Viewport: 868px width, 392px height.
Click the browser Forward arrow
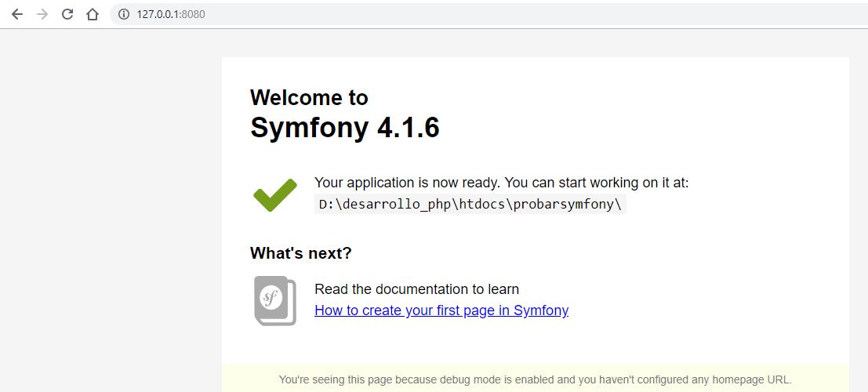click(x=42, y=14)
